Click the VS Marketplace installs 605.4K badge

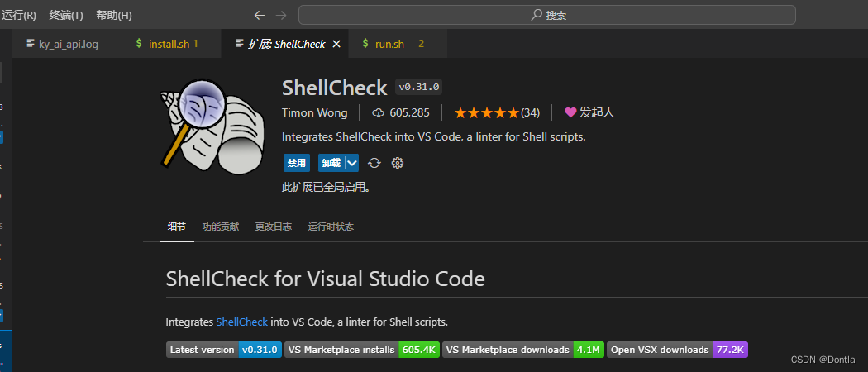362,350
